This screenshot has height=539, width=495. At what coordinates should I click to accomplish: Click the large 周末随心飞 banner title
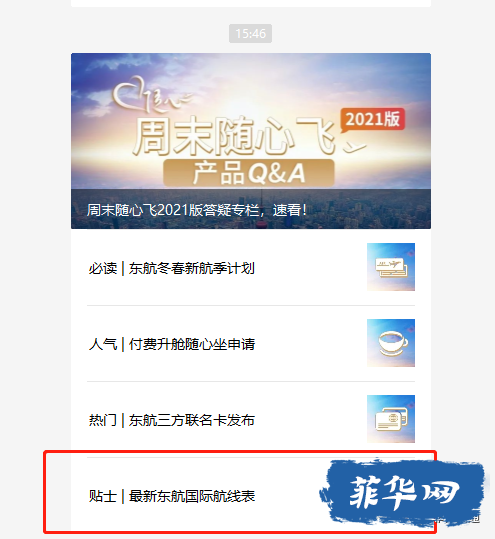tap(235, 136)
